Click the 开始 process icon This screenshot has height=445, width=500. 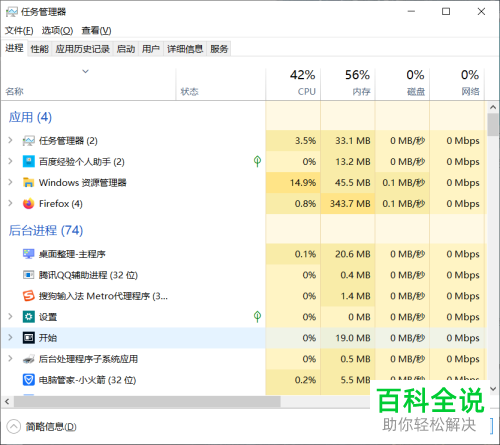28,338
